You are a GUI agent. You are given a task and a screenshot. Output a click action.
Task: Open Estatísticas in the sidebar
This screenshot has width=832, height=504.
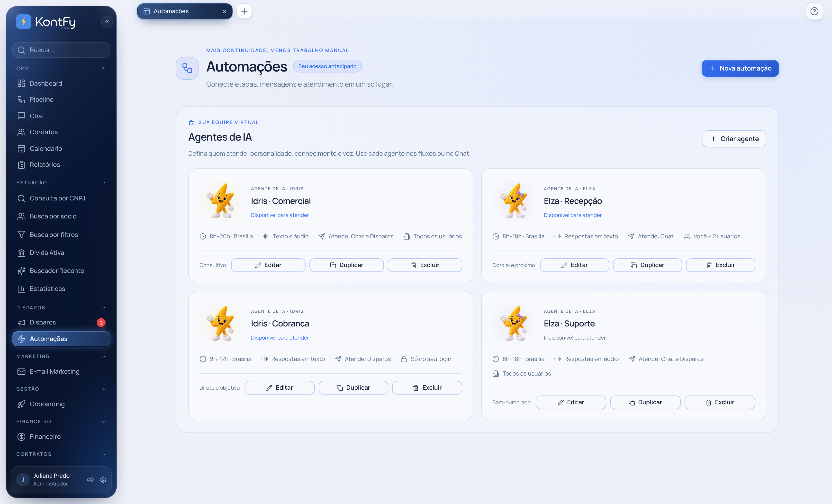pos(61,289)
